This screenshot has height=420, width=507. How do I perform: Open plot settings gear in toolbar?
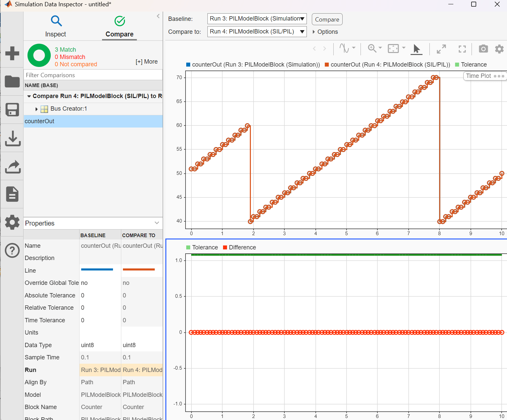tap(499, 49)
